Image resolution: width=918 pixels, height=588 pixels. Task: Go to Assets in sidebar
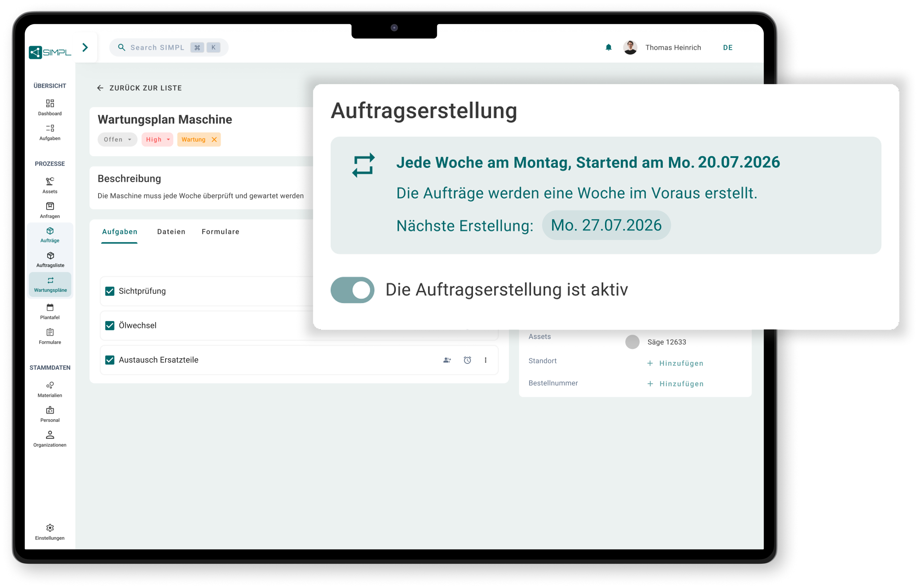pos(50,185)
